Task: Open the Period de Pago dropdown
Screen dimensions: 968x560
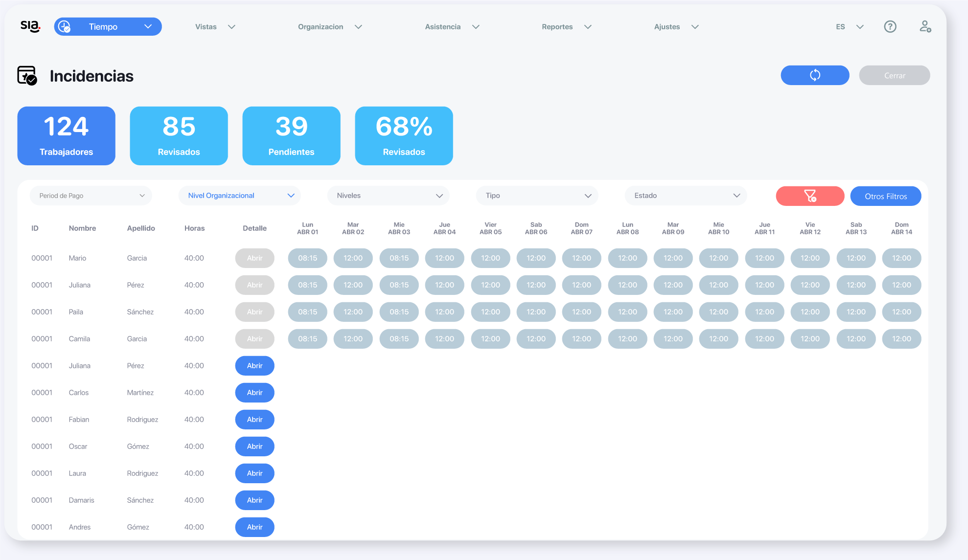Action: (91, 196)
